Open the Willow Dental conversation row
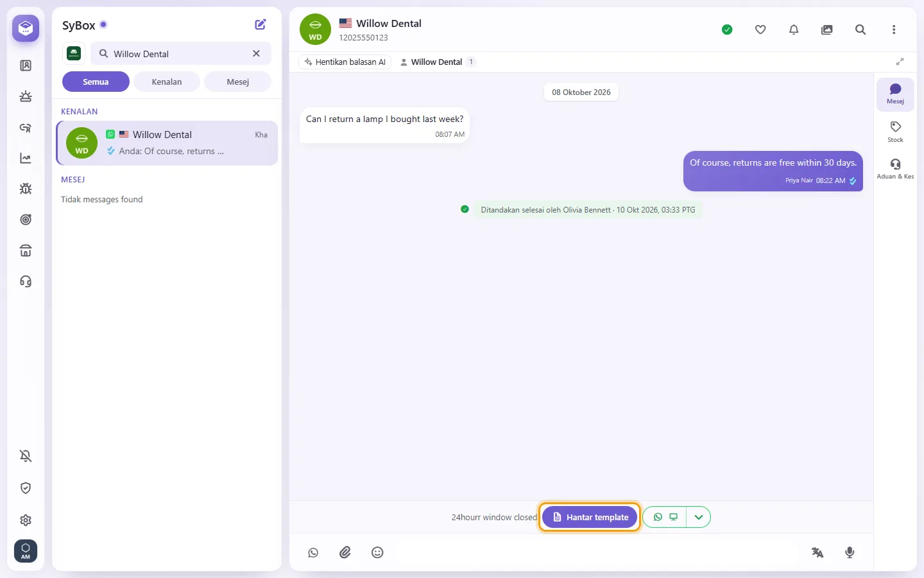 click(167, 143)
